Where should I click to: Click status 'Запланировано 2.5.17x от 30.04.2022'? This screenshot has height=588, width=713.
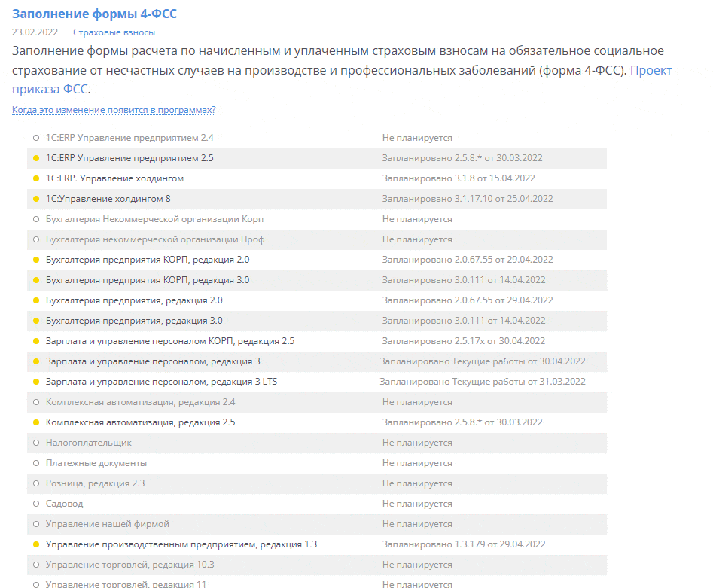click(x=463, y=341)
